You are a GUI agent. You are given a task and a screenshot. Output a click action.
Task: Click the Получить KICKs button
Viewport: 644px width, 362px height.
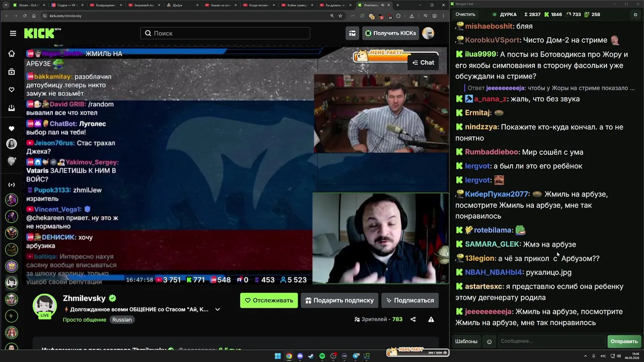click(390, 33)
